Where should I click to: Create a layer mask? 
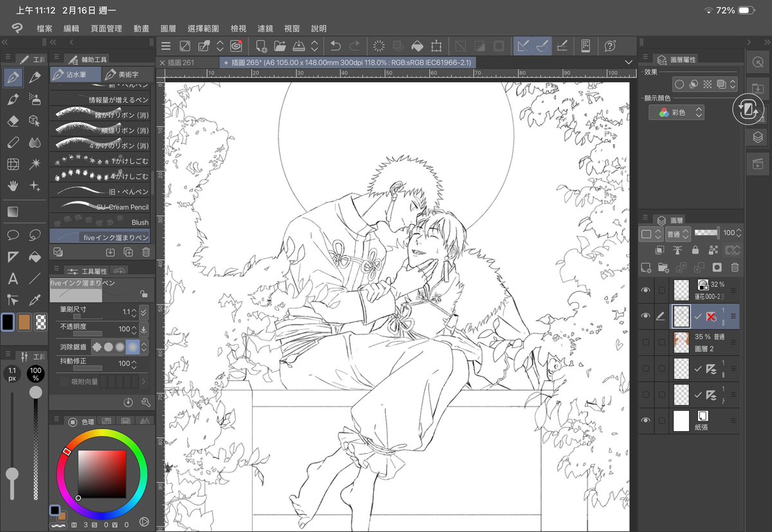coord(717,267)
